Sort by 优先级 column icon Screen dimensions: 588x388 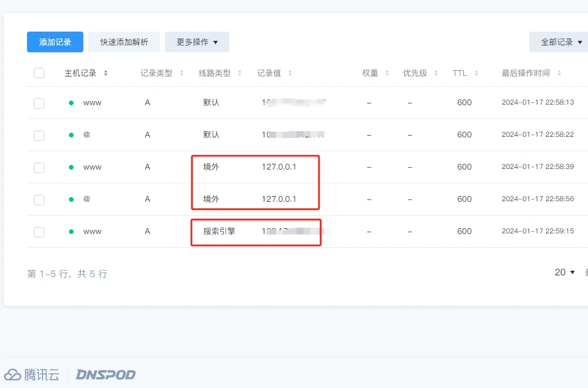point(436,74)
